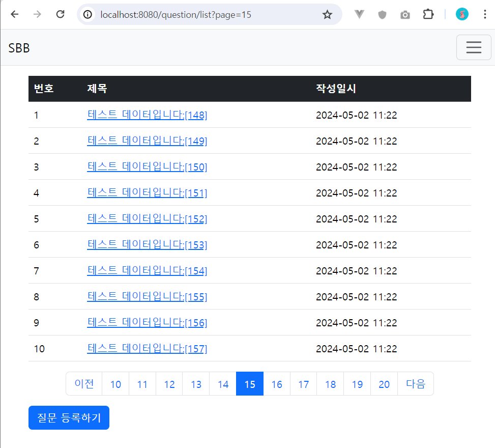
Task: Bookmark this page with the star icon
Action: [327, 15]
